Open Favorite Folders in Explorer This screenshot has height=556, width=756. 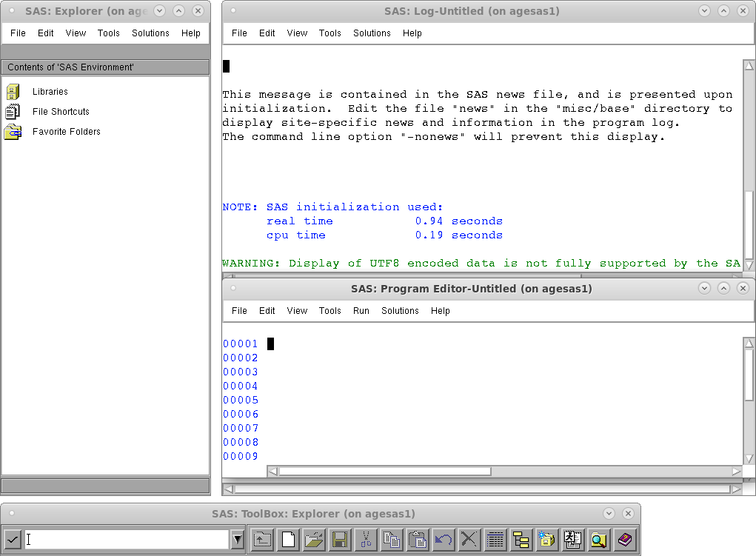tap(66, 132)
